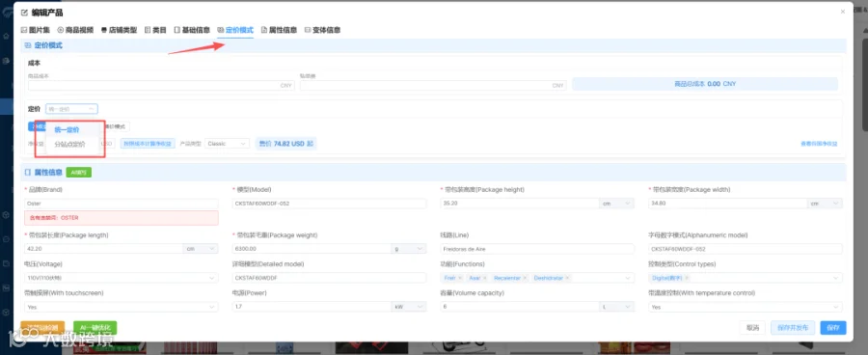Open the Package weight g unit dropdown

click(409, 249)
